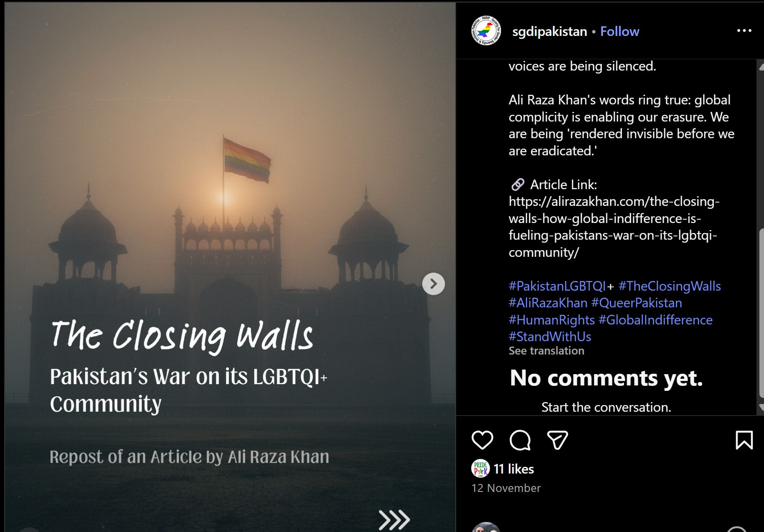Screen dimensions: 764x532
Task: Open #QueerPakistan hashtag
Action: (637, 303)
